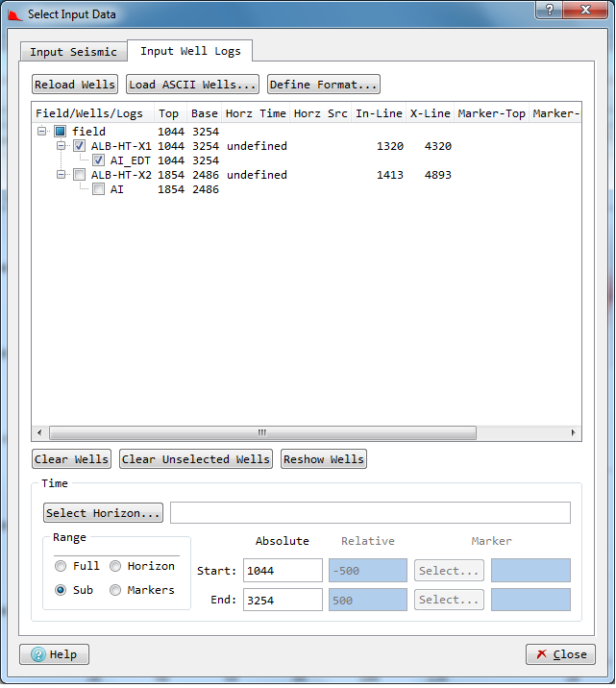This screenshot has height=688, width=616.
Task: Click the Clear Wells button
Action: pos(71,459)
